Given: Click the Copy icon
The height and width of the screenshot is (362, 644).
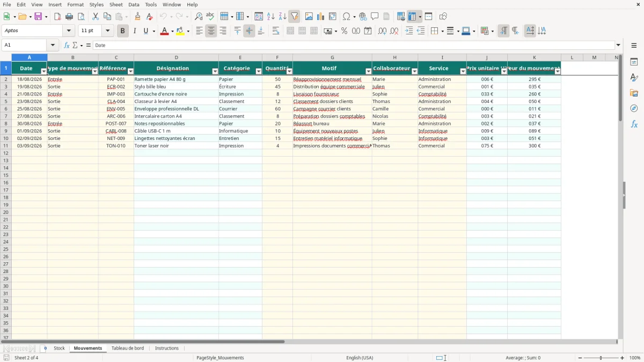Looking at the screenshot, I should point(107,17).
